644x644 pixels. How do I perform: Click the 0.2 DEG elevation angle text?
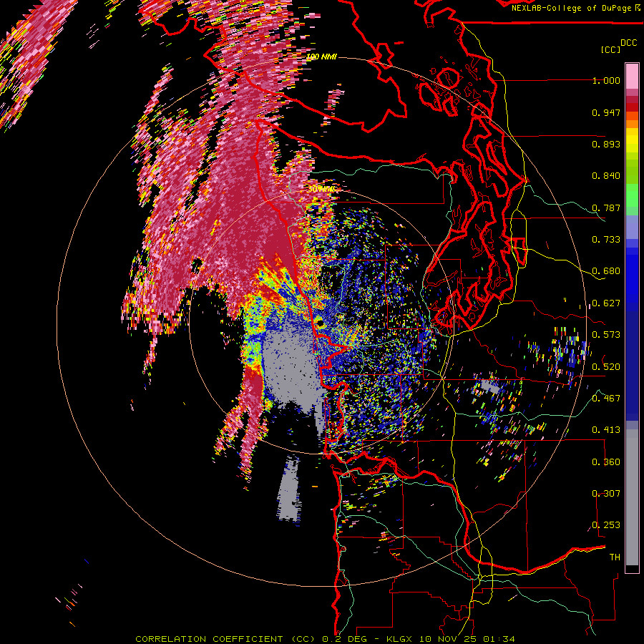coord(343,639)
